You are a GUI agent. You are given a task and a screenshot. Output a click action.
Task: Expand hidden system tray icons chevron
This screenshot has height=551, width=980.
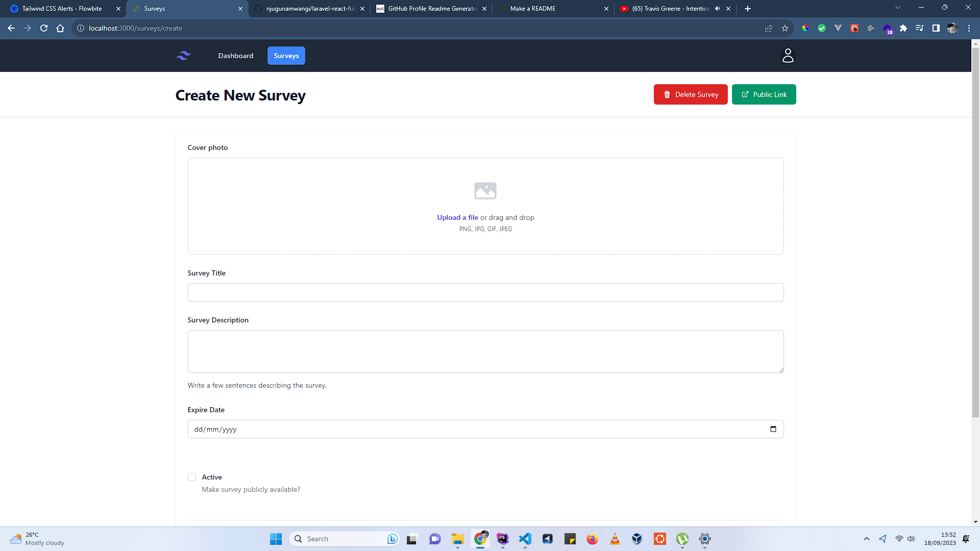tap(866, 539)
